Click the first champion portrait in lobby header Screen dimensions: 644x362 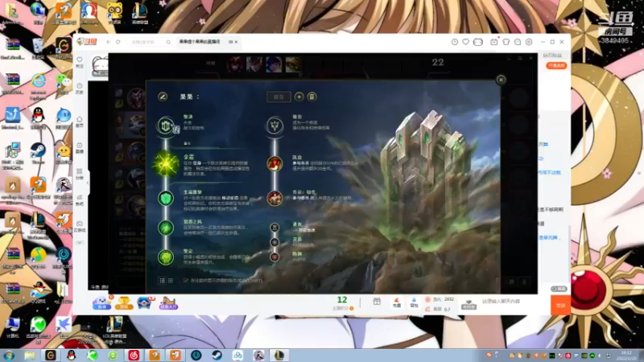234,64
